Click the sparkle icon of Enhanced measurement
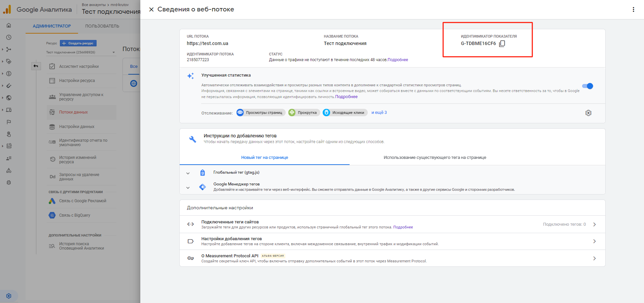 coord(190,76)
